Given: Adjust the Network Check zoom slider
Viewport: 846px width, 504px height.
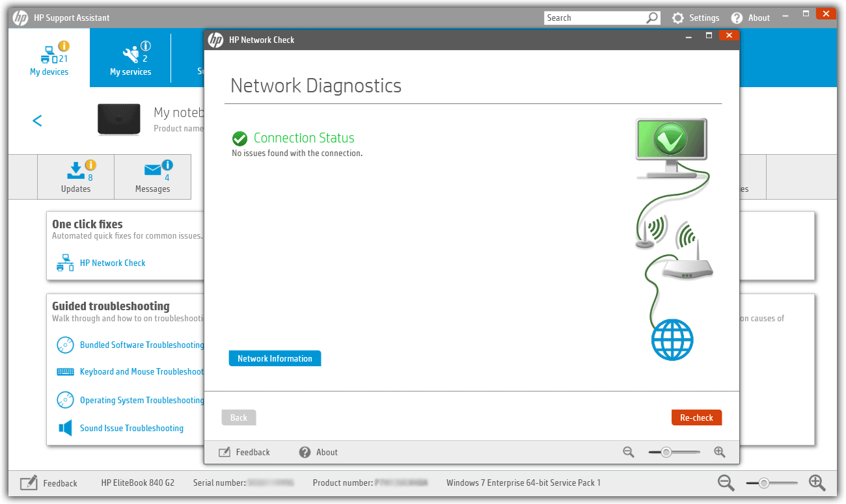Looking at the screenshot, I should pyautogui.click(x=666, y=452).
